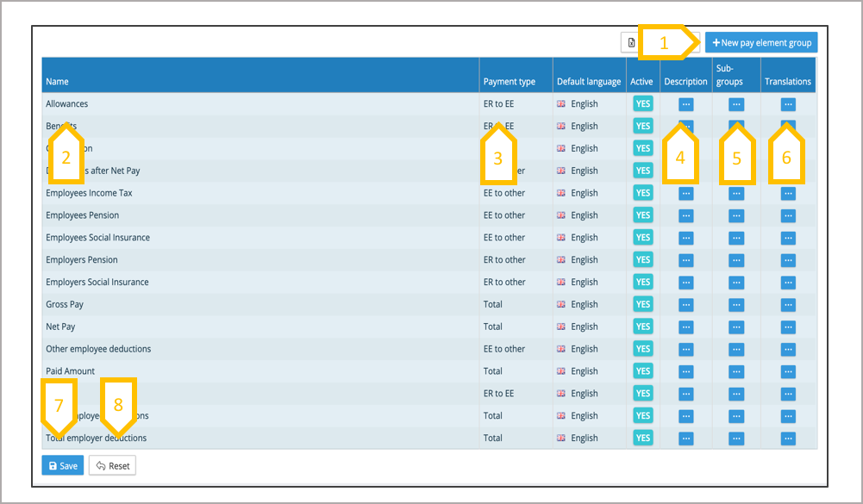Open Description for Allowances row
Image resolution: width=863 pixels, height=504 pixels.
point(685,104)
